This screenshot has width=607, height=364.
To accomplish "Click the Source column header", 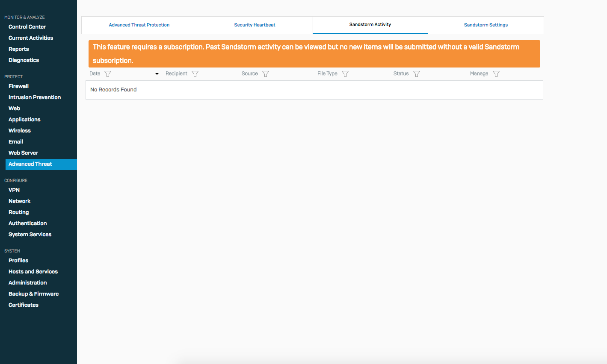I will pos(249,73).
